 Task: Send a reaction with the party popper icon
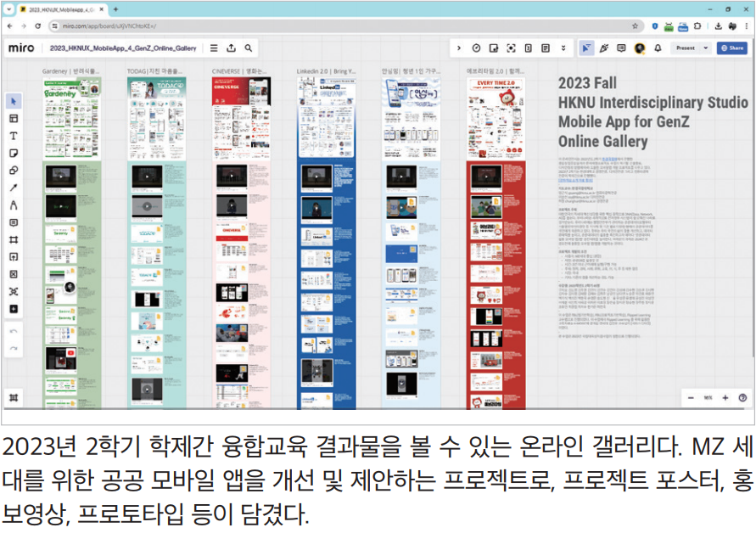pos(603,48)
